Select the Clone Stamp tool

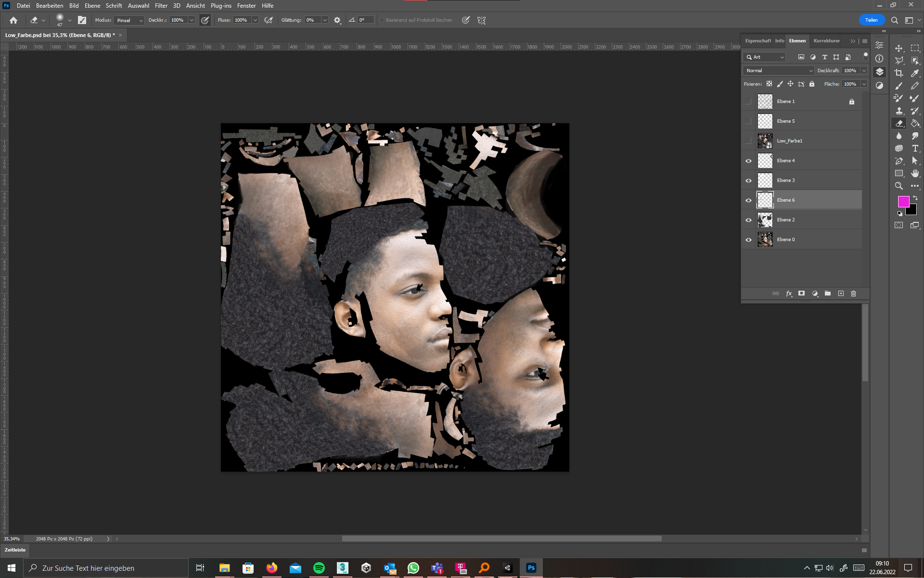tap(898, 111)
